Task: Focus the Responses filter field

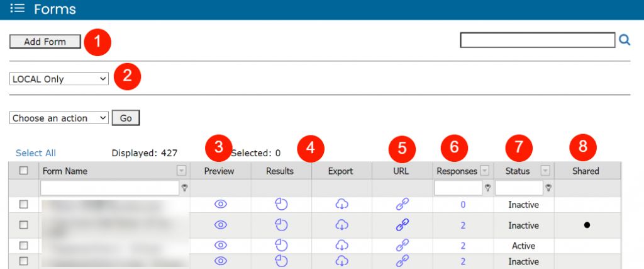Action: [x=458, y=188]
